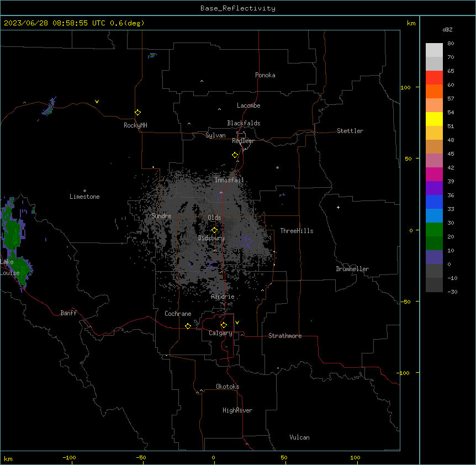
Task: Click the yellow V marker northwest of RockyMH
Action: pyautogui.click(x=97, y=102)
